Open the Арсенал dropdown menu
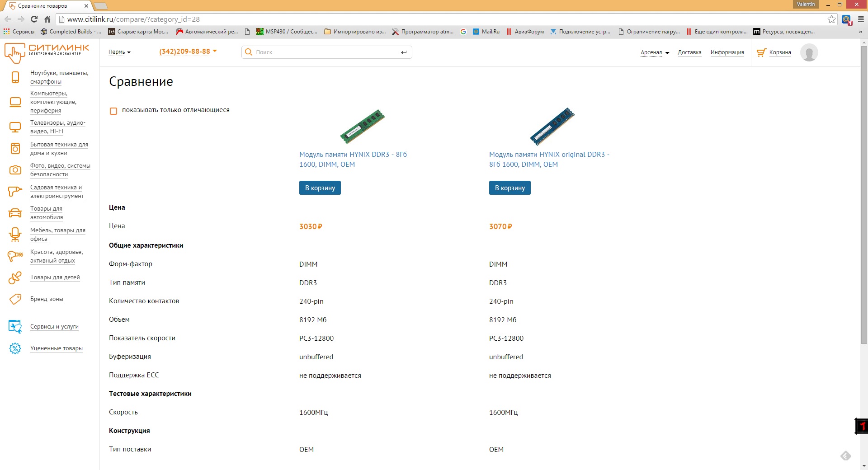The image size is (868, 470). pyautogui.click(x=655, y=52)
